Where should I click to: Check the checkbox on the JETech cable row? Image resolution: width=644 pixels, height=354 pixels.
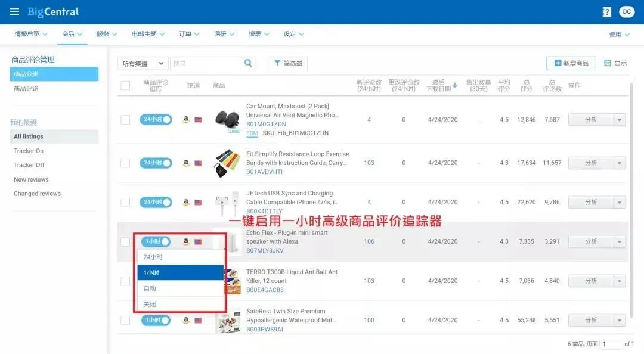(125, 202)
